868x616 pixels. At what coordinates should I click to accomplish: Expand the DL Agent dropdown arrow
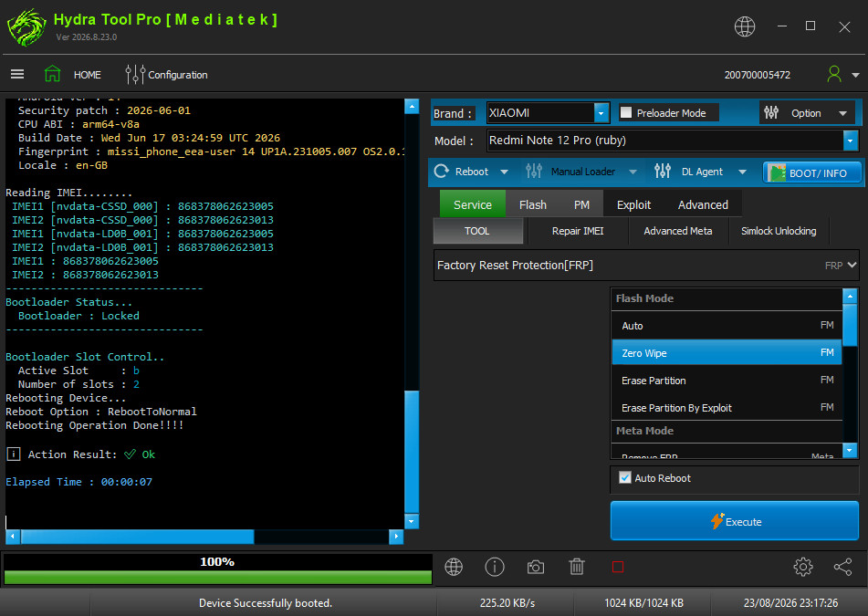click(742, 172)
